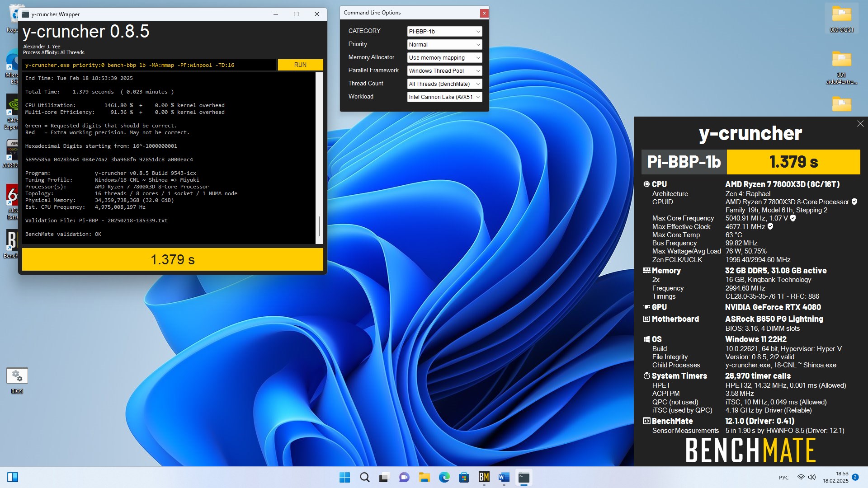The image size is (868, 488).
Task: Open Microsoft Store from the taskbar
Action: 464,477
